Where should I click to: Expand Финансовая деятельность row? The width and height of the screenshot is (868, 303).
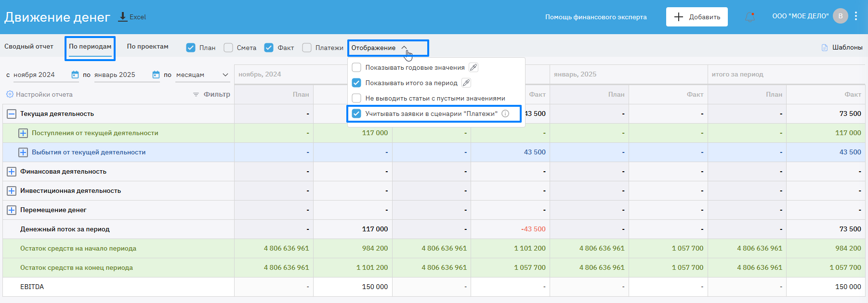click(x=12, y=171)
